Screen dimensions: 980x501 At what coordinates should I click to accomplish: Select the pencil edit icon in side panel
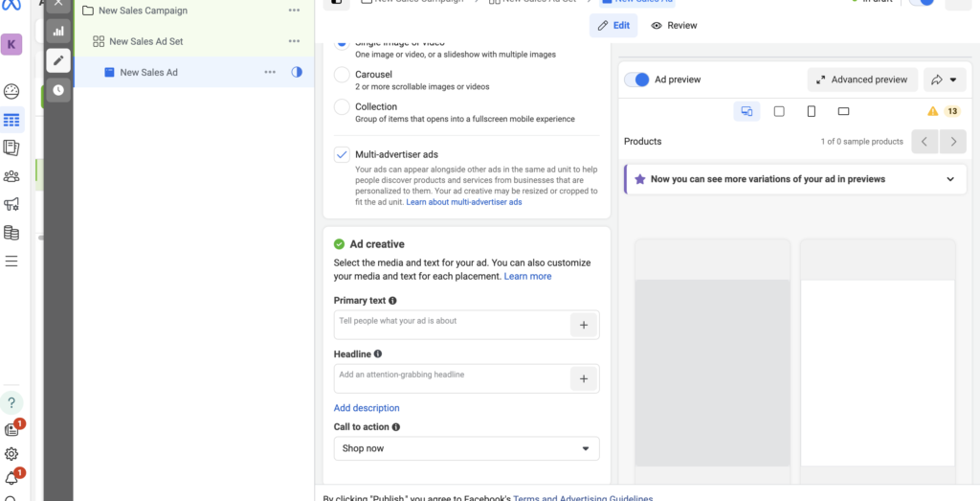click(58, 60)
